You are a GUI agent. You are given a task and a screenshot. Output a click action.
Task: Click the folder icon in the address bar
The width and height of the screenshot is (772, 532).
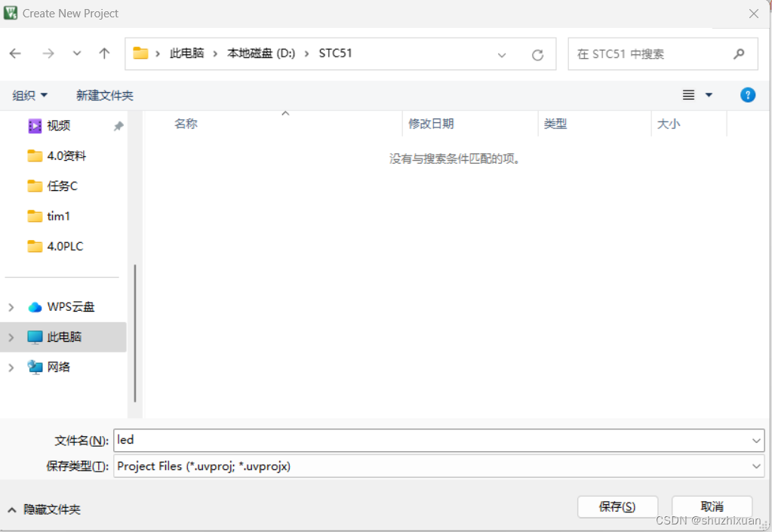[x=140, y=53]
